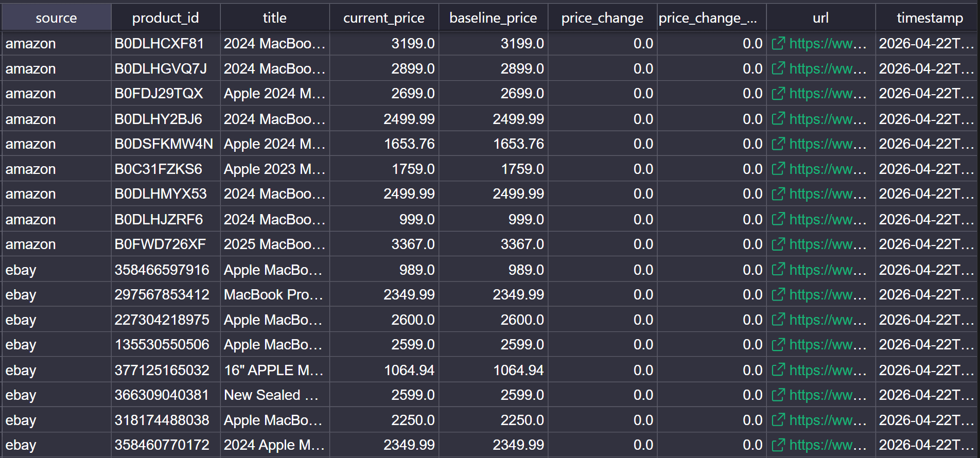The width and height of the screenshot is (980, 458).
Task: Open external link icon in B0DLHMYX53 row
Action: click(778, 193)
